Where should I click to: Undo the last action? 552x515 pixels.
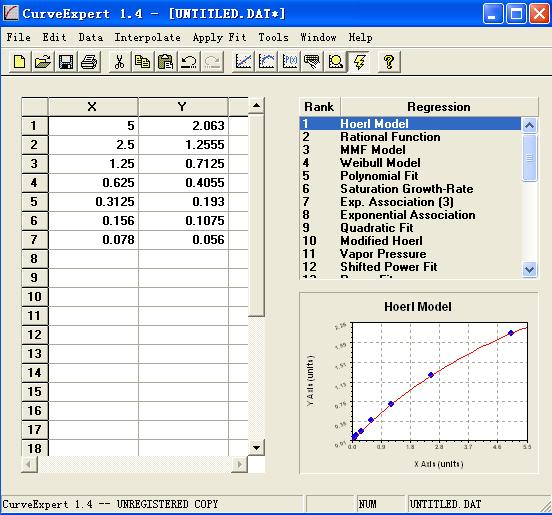click(189, 62)
